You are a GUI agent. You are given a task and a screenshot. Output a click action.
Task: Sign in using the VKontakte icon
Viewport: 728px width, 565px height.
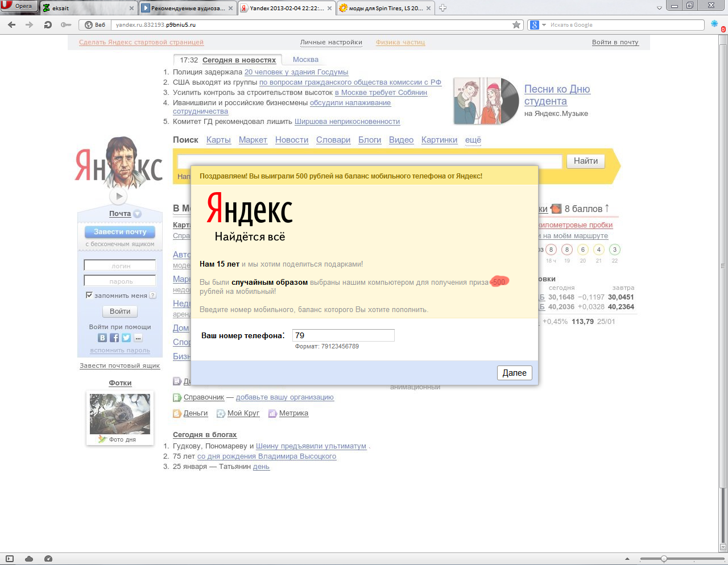pos(102,338)
